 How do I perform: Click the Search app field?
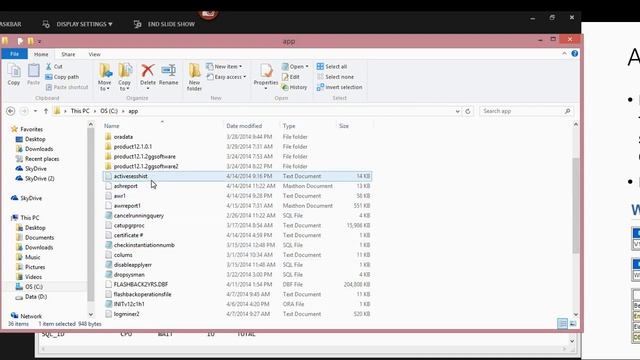pyautogui.click(x=526, y=111)
